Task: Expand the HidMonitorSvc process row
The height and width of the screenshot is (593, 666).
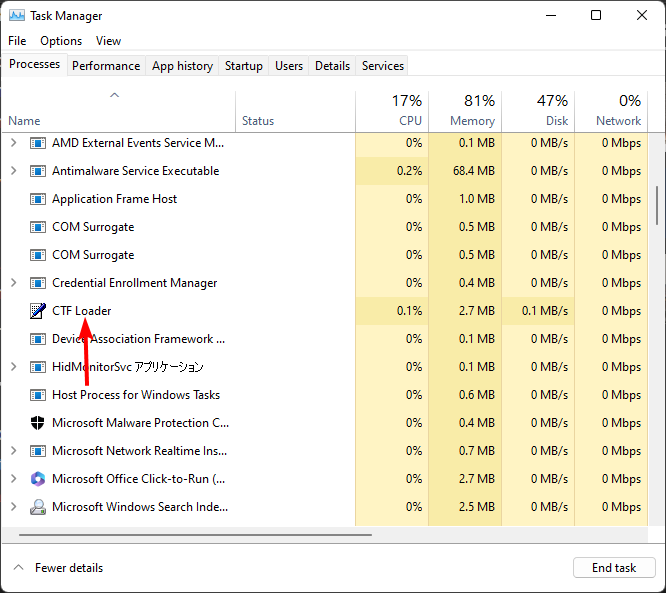Action: [x=14, y=367]
